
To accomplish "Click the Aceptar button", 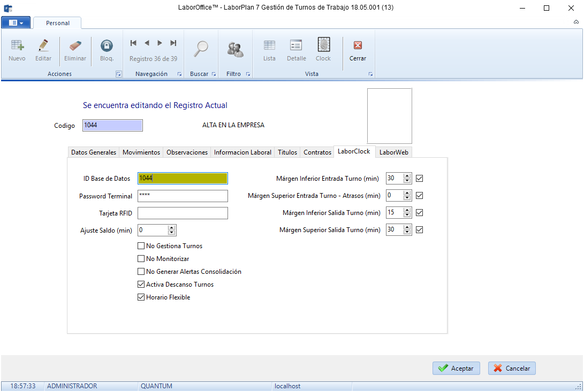I will pyautogui.click(x=456, y=368).
